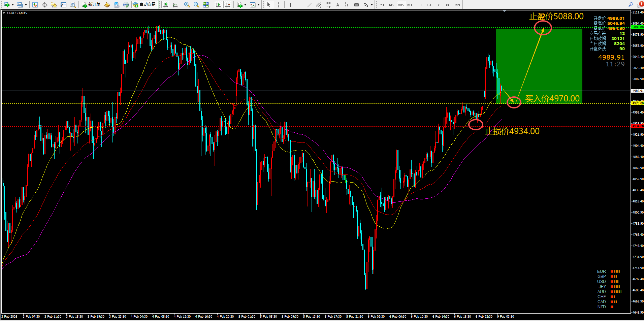The height and width of the screenshot is (321, 644).
Task: Select the draw horizontal line tool
Action: [x=300, y=5]
